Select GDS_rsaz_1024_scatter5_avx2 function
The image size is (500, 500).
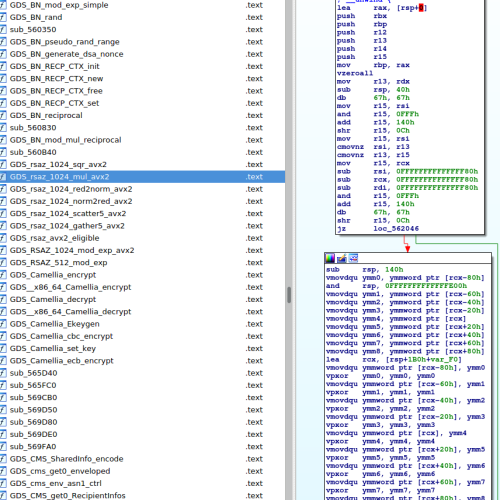[142, 214]
